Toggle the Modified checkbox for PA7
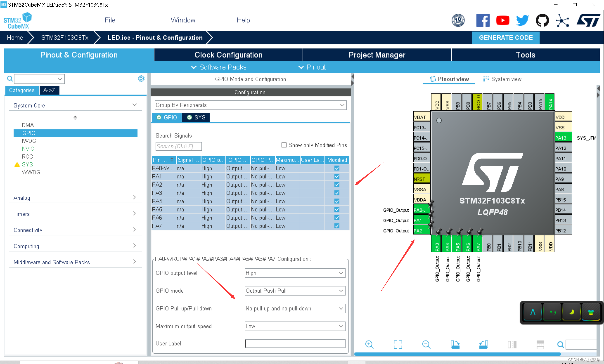Screen dimensions: 604x364 tap(337, 226)
